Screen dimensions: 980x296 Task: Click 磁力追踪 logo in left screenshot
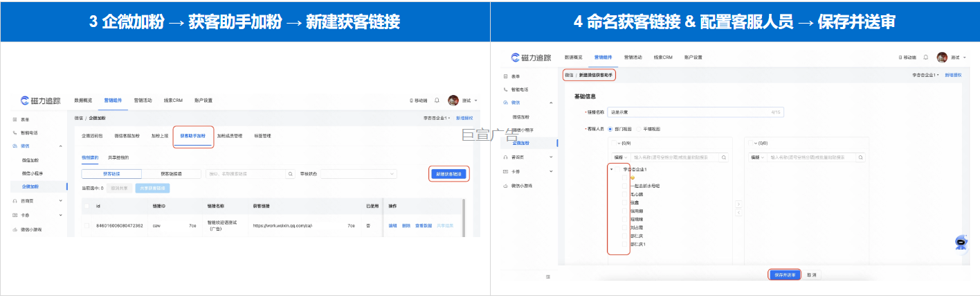click(42, 101)
